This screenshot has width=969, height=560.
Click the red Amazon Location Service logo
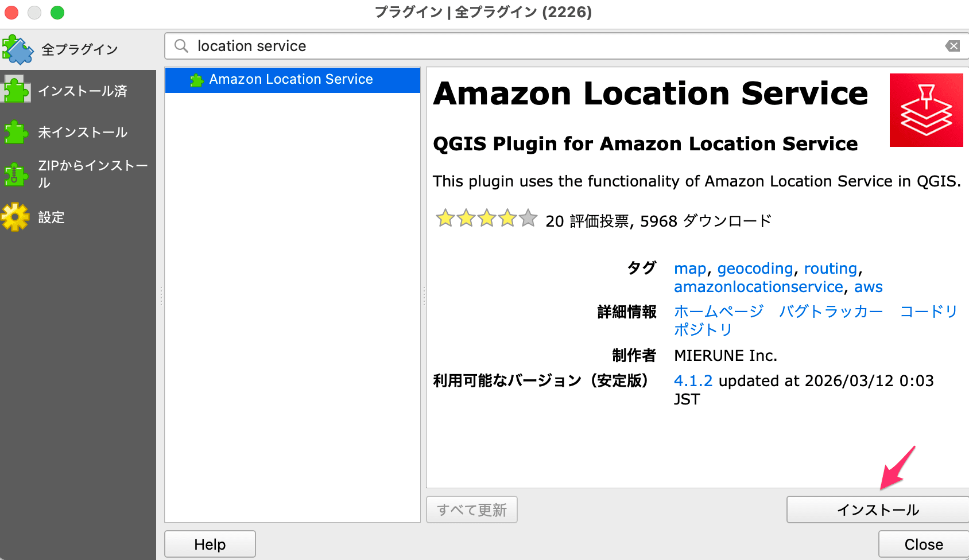point(925,110)
